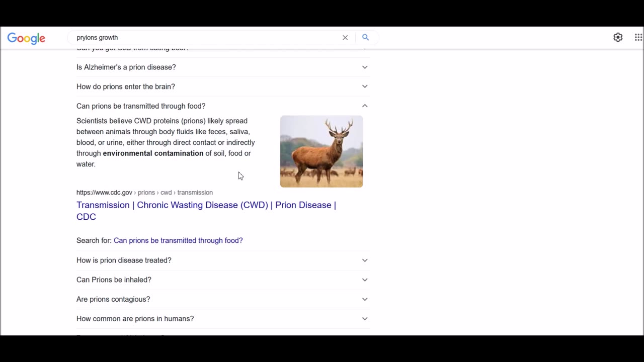The height and width of the screenshot is (362, 644).
Task: Expand 'Is Alzheimer's a prion disease?' chevron
Action: 365,67
